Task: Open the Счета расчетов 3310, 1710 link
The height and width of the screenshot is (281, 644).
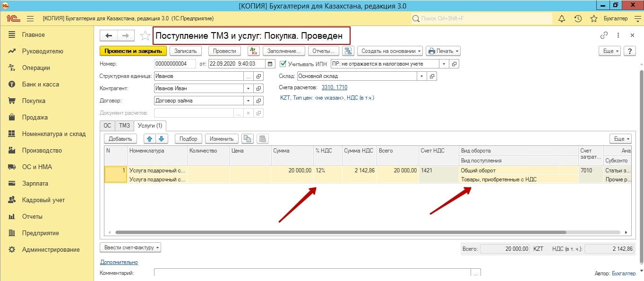Action: [x=334, y=87]
